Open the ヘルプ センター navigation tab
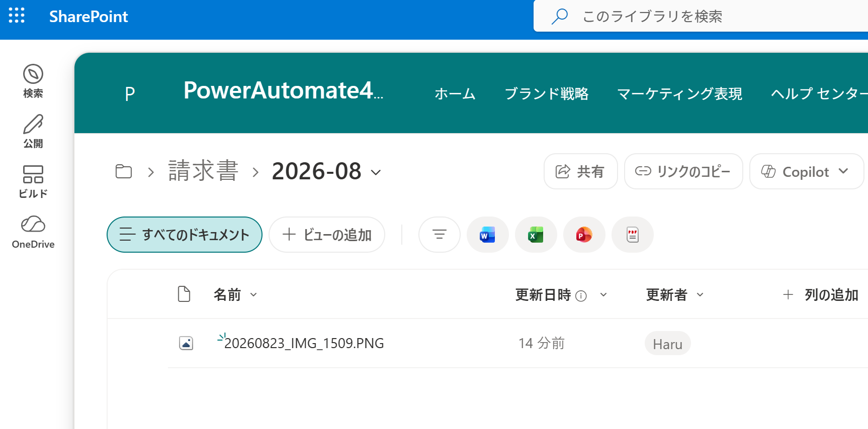 (x=819, y=94)
